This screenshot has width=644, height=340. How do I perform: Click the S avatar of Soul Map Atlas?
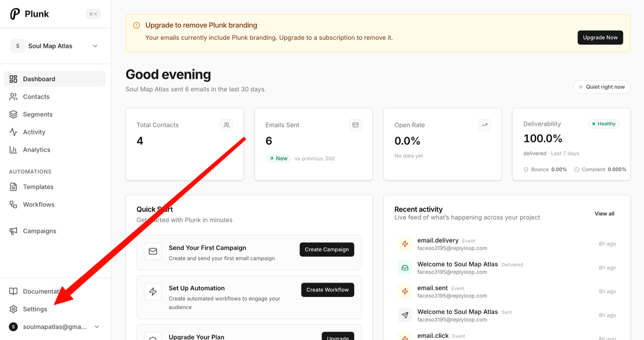click(x=18, y=46)
